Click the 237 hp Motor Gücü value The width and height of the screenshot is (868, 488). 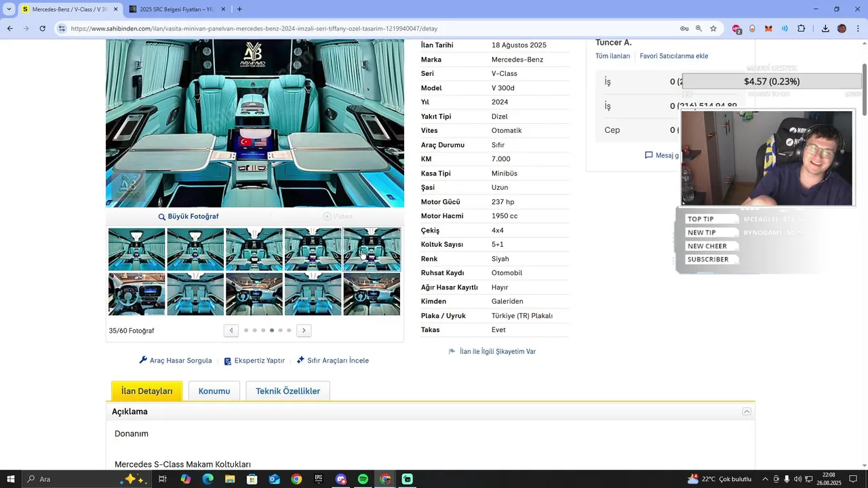(x=503, y=202)
